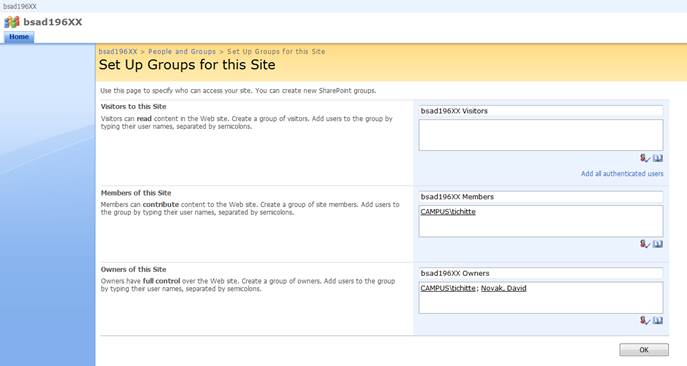
Task: Click the Owners of this Site heading
Action: 134,270
